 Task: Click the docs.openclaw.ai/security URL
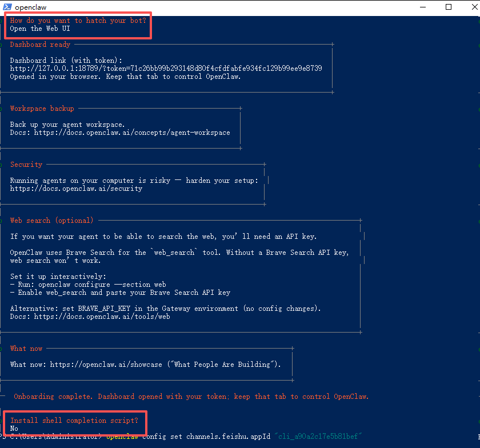[x=76, y=189]
